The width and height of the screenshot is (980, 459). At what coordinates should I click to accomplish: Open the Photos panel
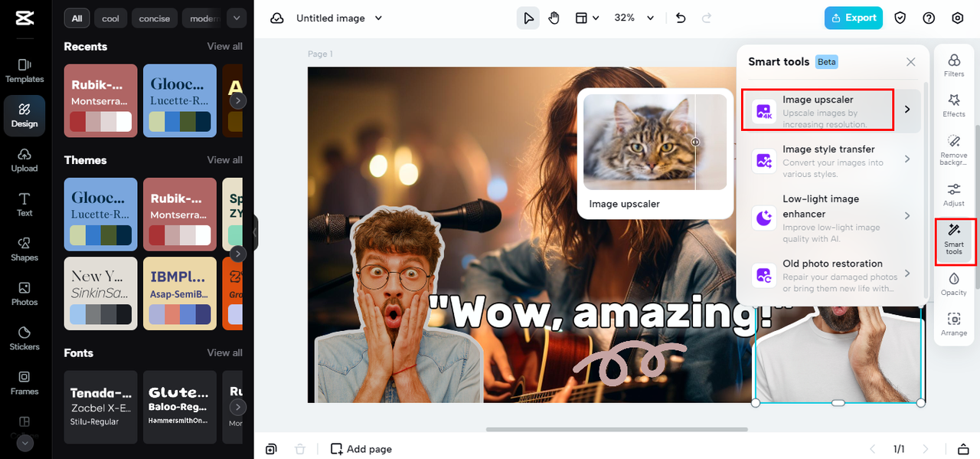click(24, 293)
